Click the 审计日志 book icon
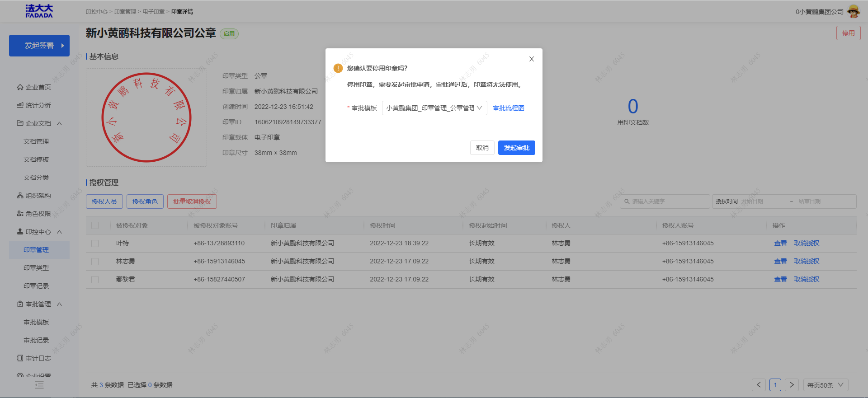 (x=20, y=358)
